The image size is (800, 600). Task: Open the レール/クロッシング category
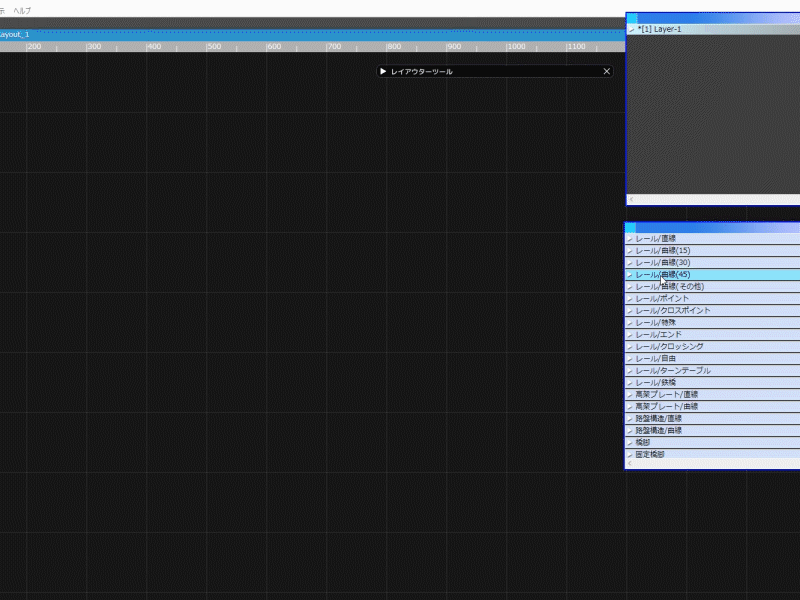coord(669,346)
